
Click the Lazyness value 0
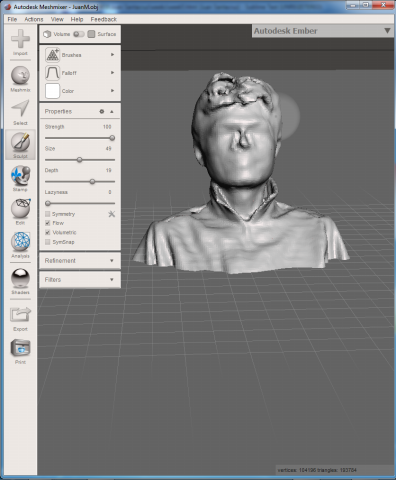coord(110,192)
